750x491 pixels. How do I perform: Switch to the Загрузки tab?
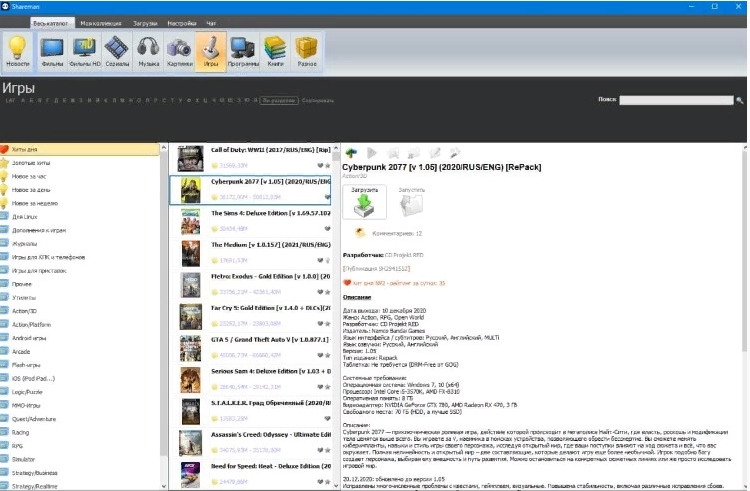(145, 23)
